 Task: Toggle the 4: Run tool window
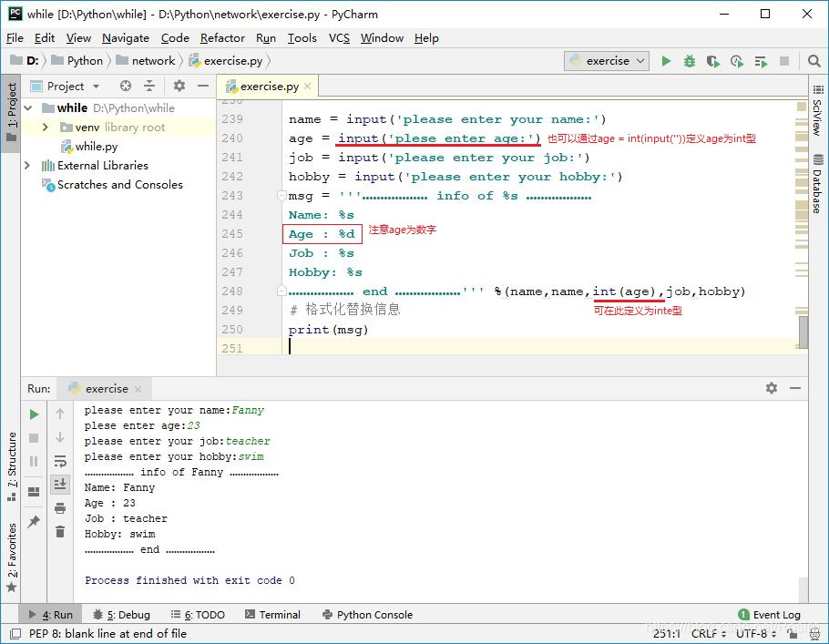50,614
